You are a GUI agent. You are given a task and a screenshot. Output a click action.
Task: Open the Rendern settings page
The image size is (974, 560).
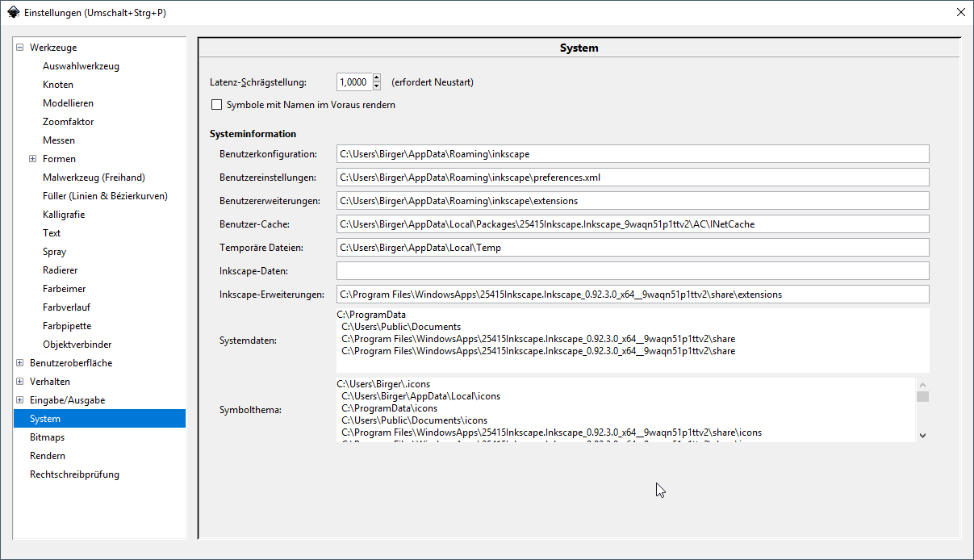point(47,456)
